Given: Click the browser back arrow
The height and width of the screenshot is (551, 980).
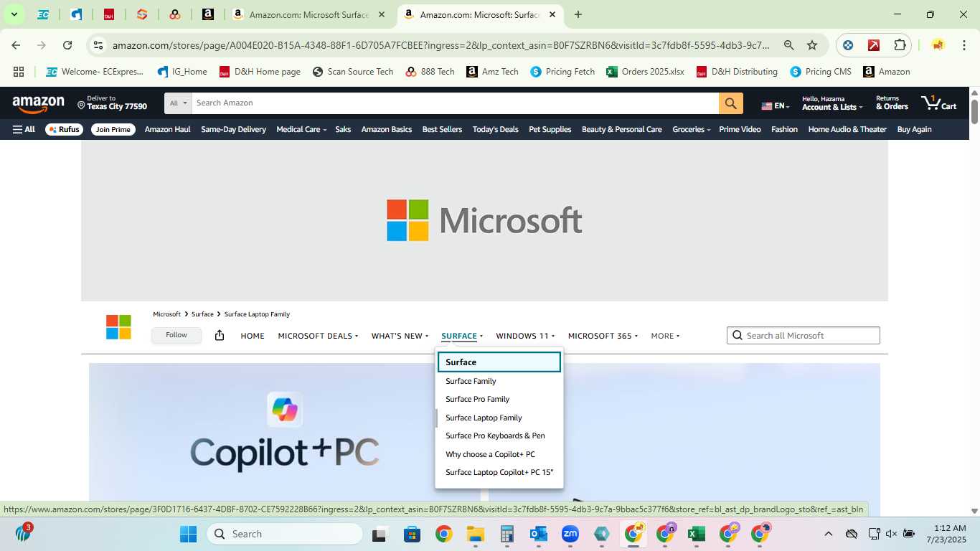Looking at the screenshot, I should coord(16,45).
